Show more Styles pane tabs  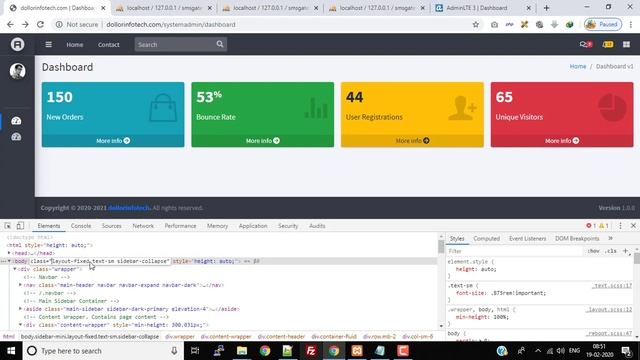pos(611,238)
